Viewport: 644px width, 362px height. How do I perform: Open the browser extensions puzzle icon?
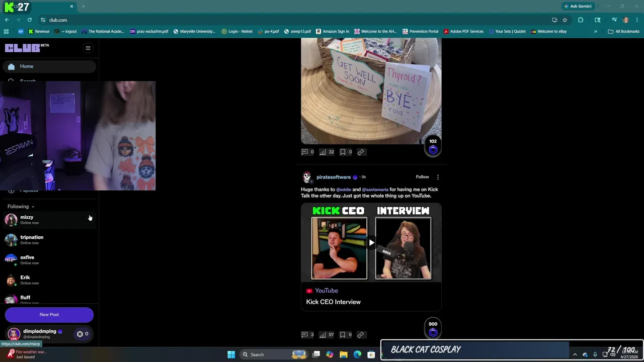pyautogui.click(x=581, y=20)
